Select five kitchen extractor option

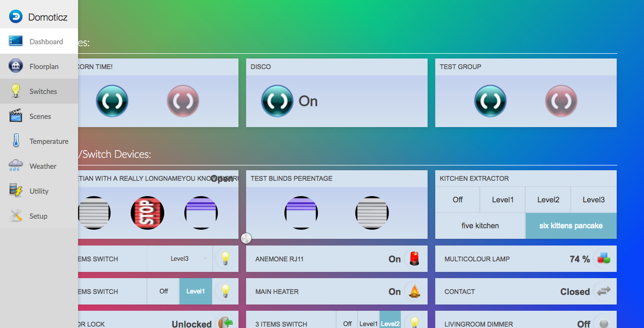(480, 226)
